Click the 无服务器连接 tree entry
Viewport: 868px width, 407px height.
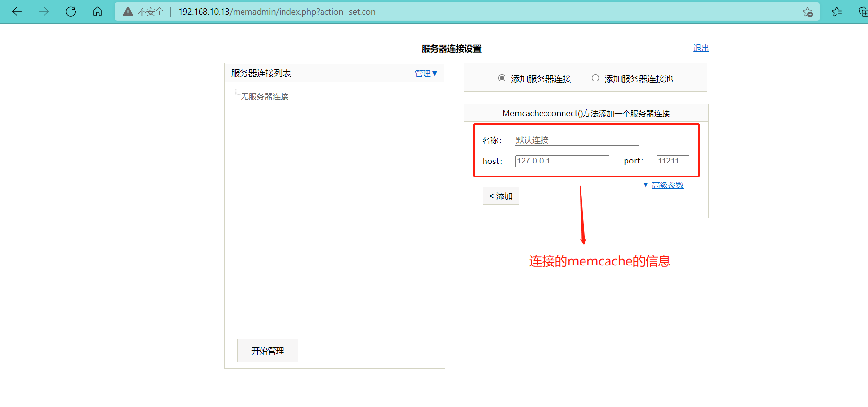click(264, 97)
